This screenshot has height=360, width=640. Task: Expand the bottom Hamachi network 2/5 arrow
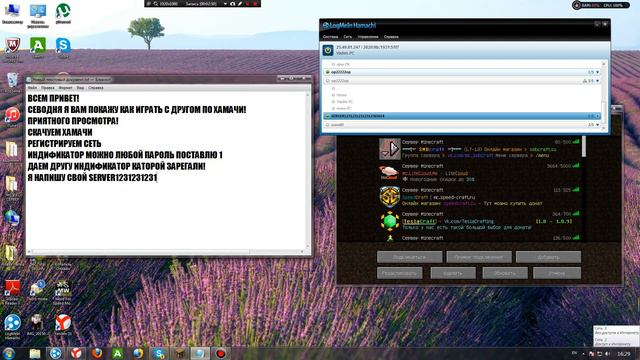(x=598, y=125)
